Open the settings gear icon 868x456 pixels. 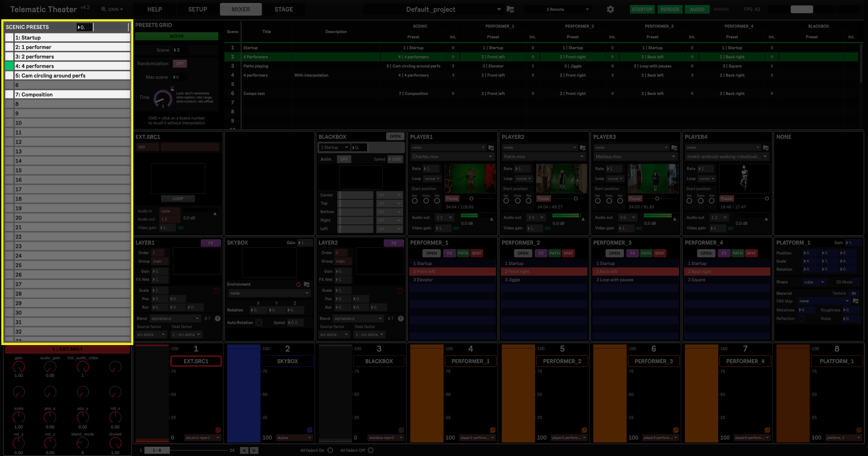(x=610, y=9)
